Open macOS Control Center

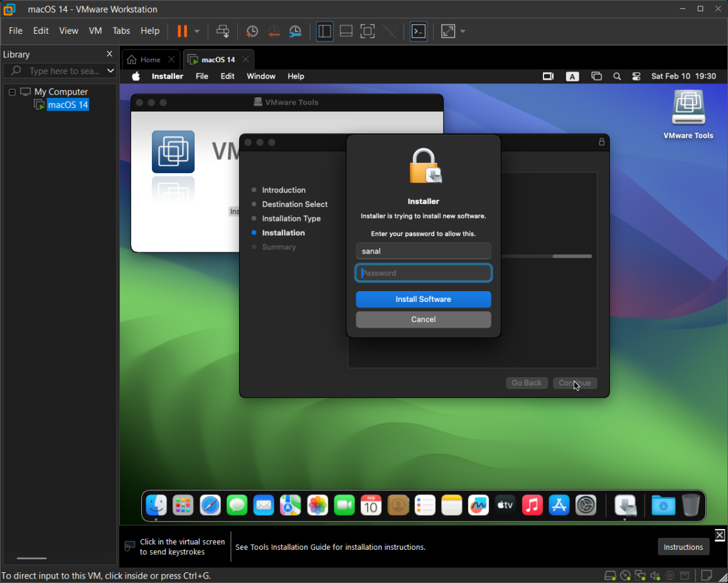tap(636, 76)
